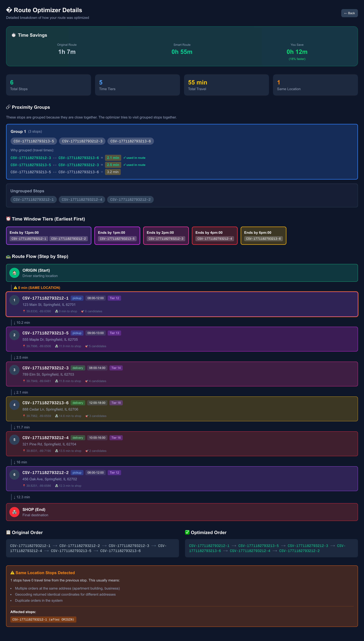Screen dimensions: 364x641
Task: Click the motorway icon beside Route Flow
Action: 8,256
